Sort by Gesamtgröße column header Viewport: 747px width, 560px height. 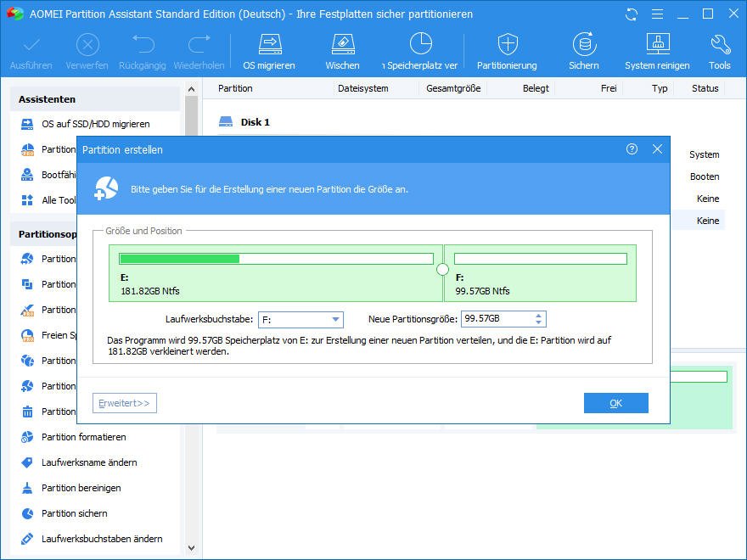pos(453,88)
